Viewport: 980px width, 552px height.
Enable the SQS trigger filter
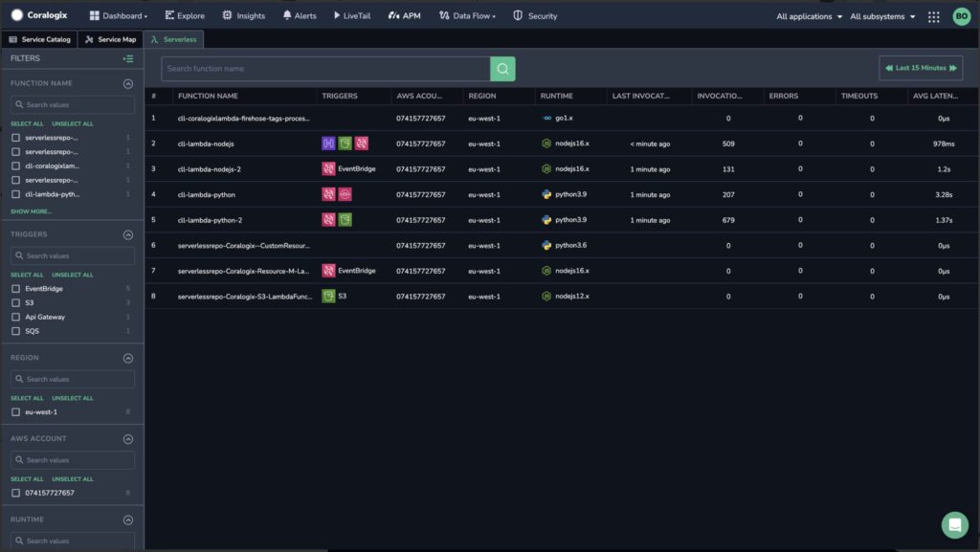point(15,331)
